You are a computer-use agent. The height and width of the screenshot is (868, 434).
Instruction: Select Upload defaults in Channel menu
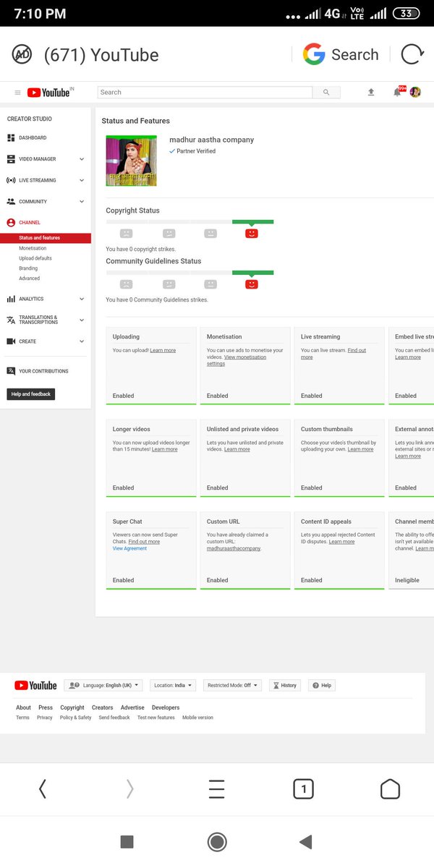[35, 258]
